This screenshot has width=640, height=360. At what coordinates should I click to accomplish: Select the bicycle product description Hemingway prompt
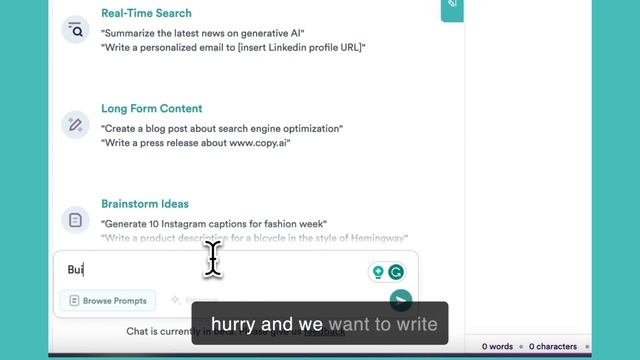coord(254,238)
